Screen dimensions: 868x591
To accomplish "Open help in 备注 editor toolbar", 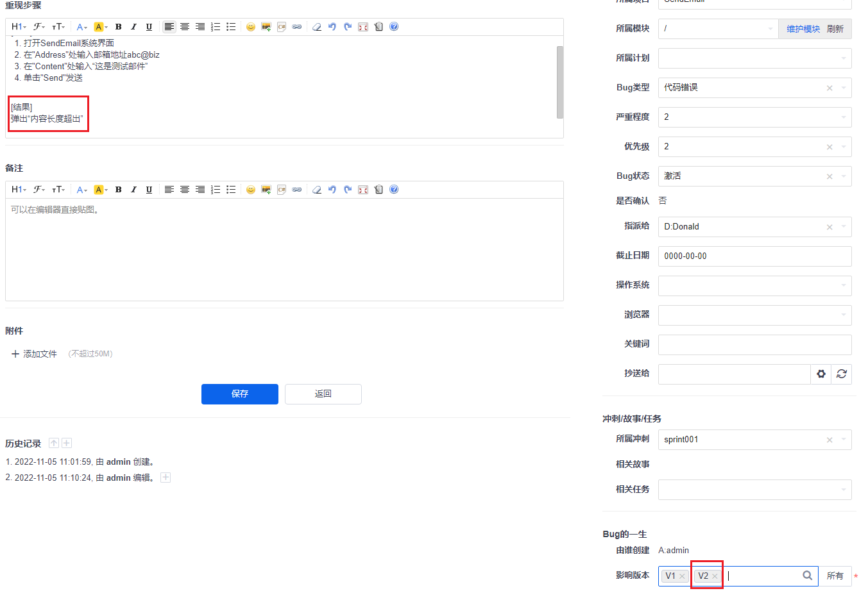I will point(394,190).
